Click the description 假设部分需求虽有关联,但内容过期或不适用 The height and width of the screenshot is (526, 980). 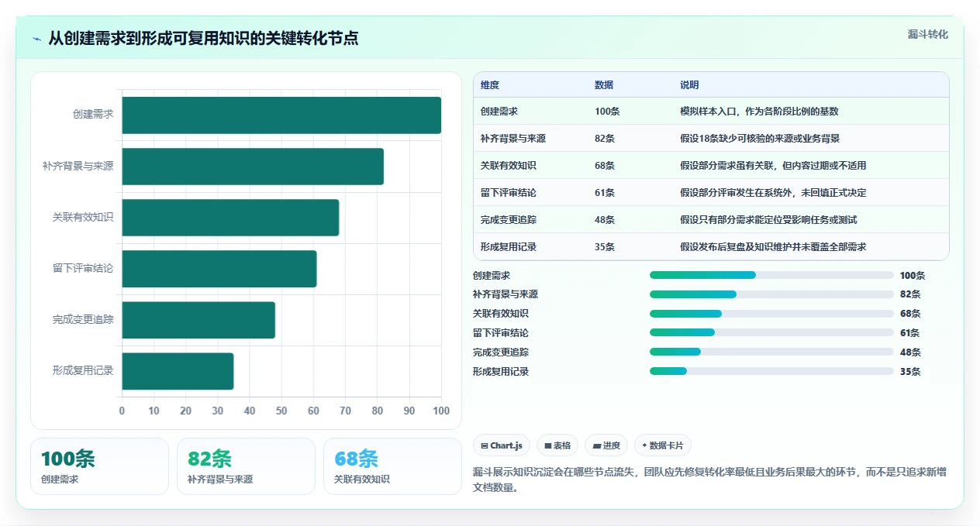tap(773, 166)
